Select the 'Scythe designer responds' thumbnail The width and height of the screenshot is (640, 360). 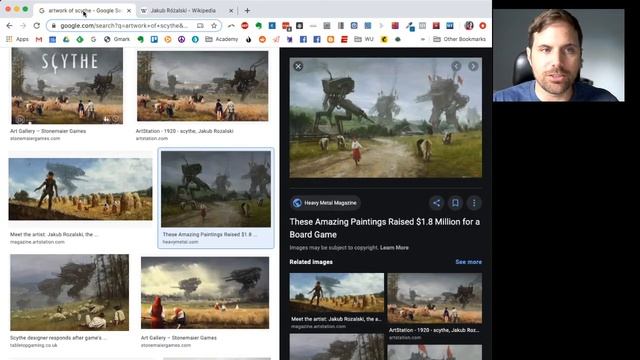pos(69,293)
